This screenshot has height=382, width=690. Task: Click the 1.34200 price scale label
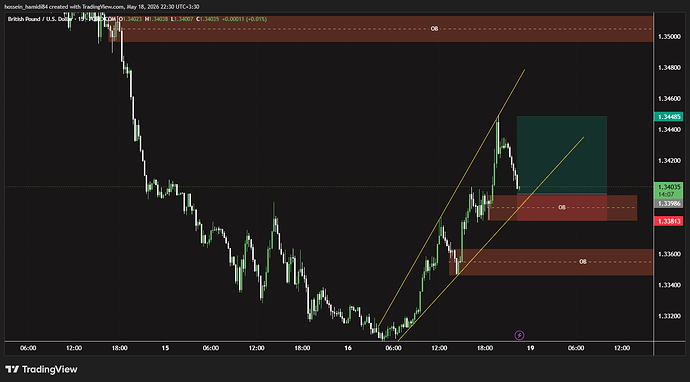(x=669, y=161)
